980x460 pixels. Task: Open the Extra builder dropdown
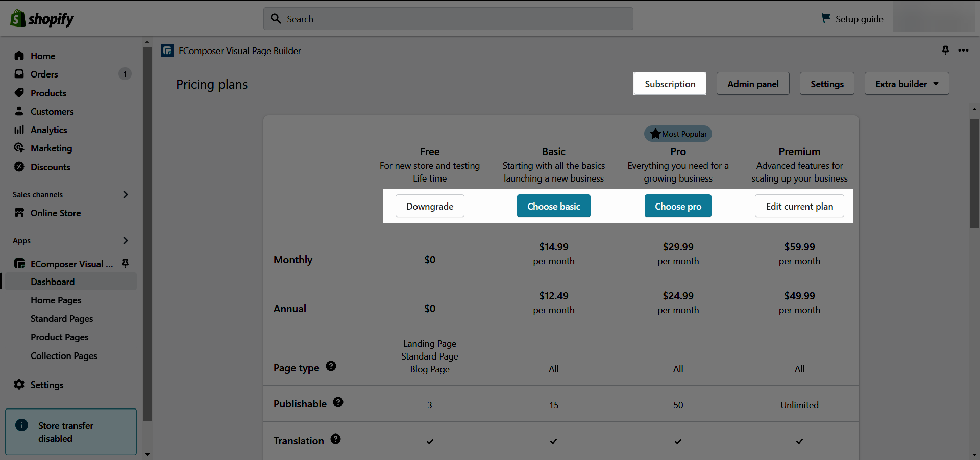(907, 84)
